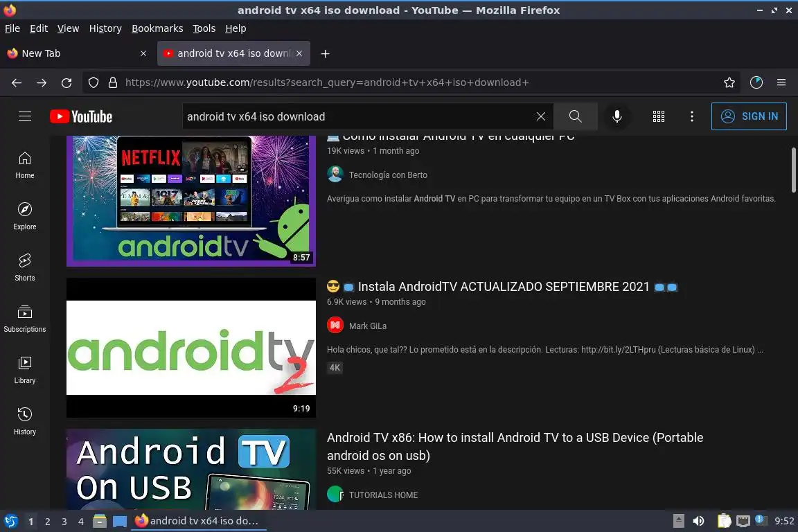798x532 pixels.
Task: Start voice search with the microphone
Action: [x=617, y=116]
